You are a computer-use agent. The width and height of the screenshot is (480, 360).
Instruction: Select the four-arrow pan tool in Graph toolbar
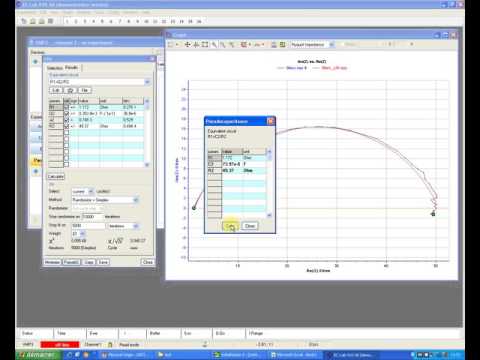pos(187,44)
